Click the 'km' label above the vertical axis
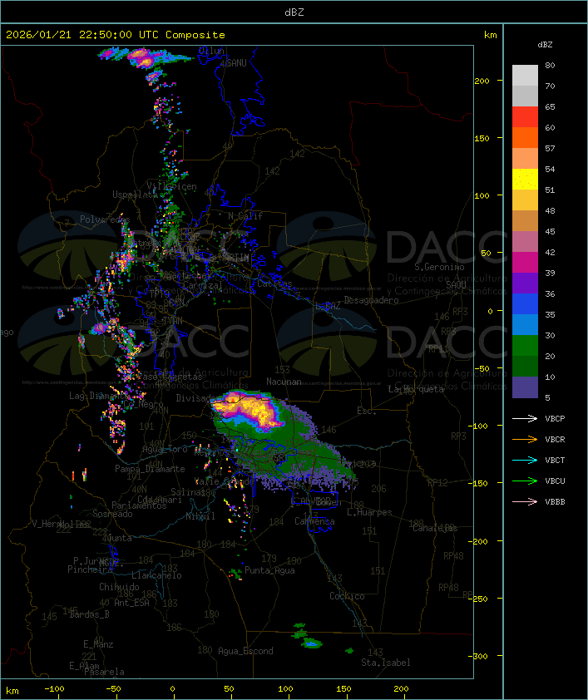 click(x=491, y=35)
